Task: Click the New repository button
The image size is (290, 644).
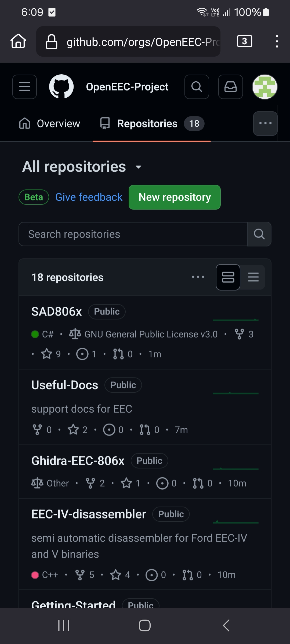Action: click(x=175, y=197)
